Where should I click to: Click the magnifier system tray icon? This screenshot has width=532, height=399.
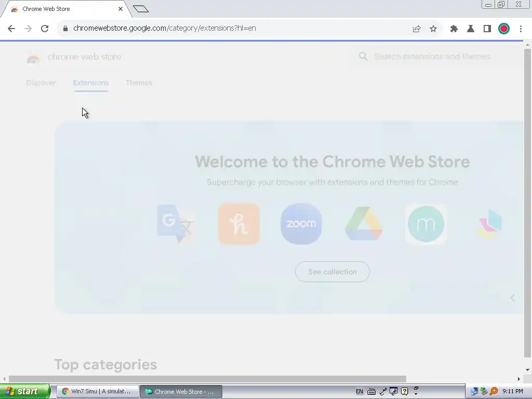(494, 391)
